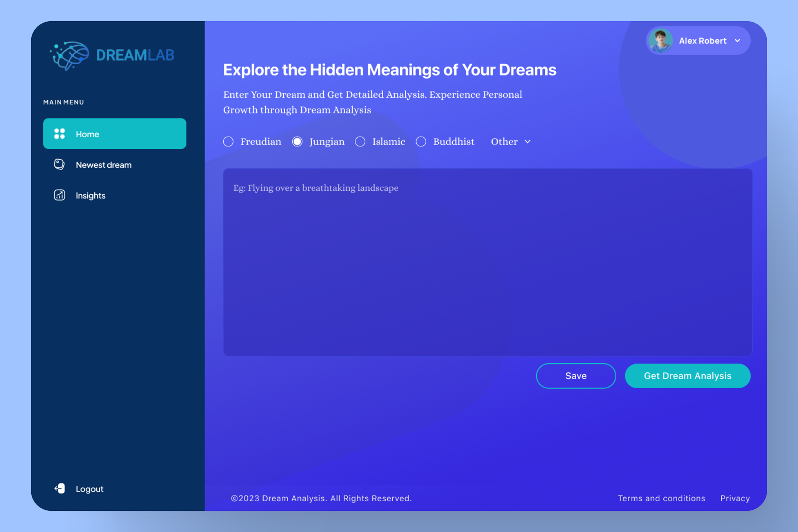Select the Freudian radio button
This screenshot has height=532, width=798.
(x=228, y=142)
